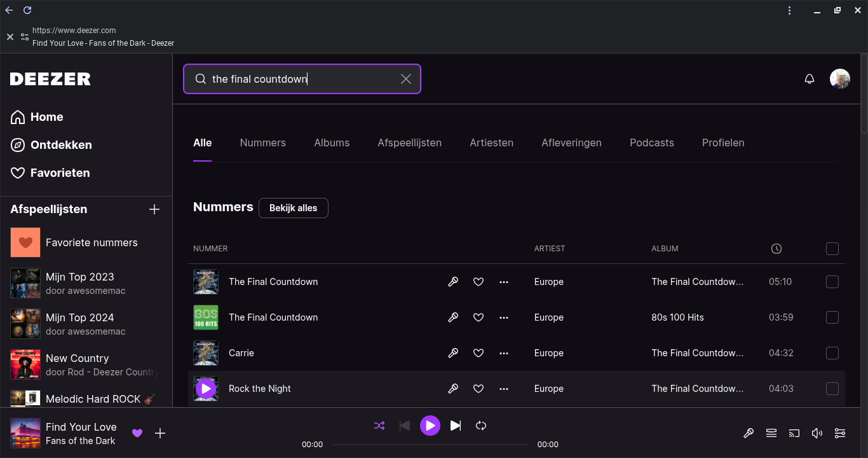The width and height of the screenshot is (868, 458).
Task: Show lyrics for The Final Countdown 05:10
Action: (x=453, y=282)
